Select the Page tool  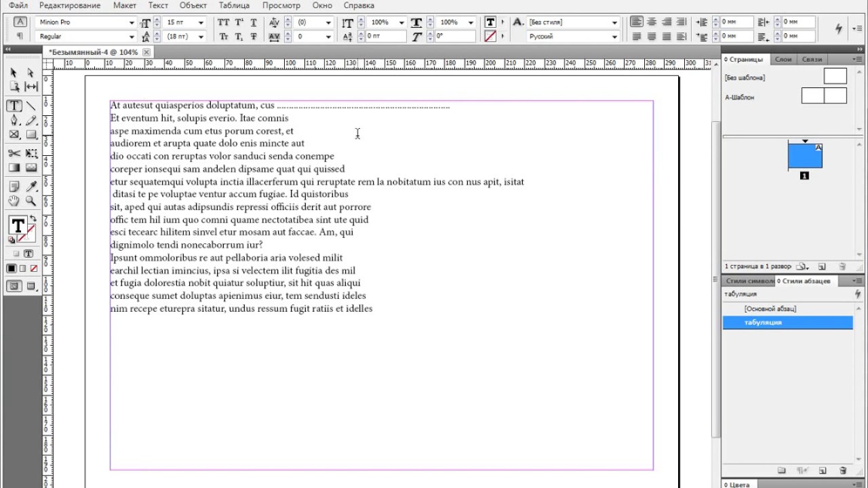[14, 87]
